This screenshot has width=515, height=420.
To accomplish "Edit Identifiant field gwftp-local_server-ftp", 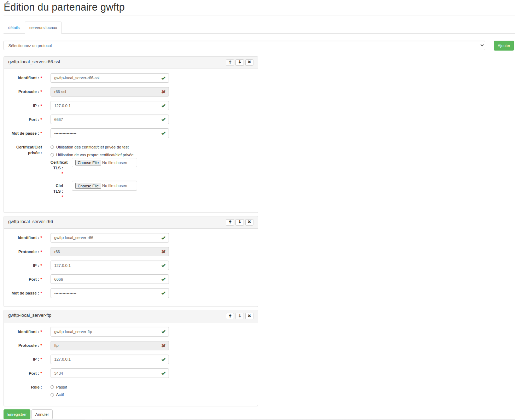I will pyautogui.click(x=110, y=332).
